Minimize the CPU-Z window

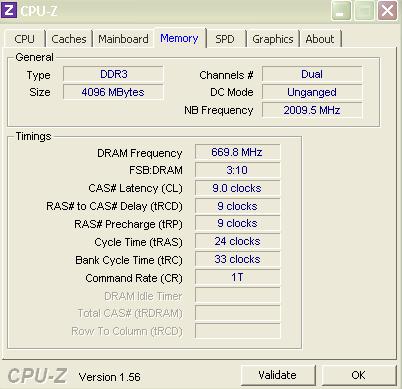[x=341, y=11]
